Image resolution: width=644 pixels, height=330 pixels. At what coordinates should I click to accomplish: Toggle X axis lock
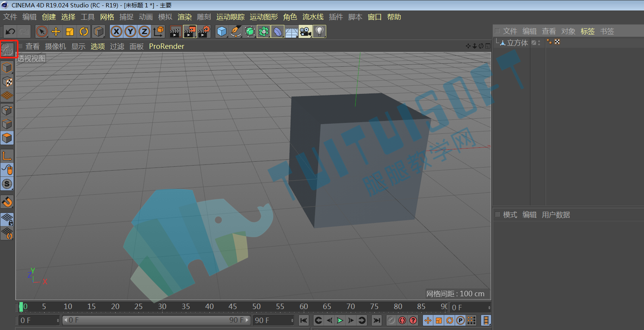point(116,31)
